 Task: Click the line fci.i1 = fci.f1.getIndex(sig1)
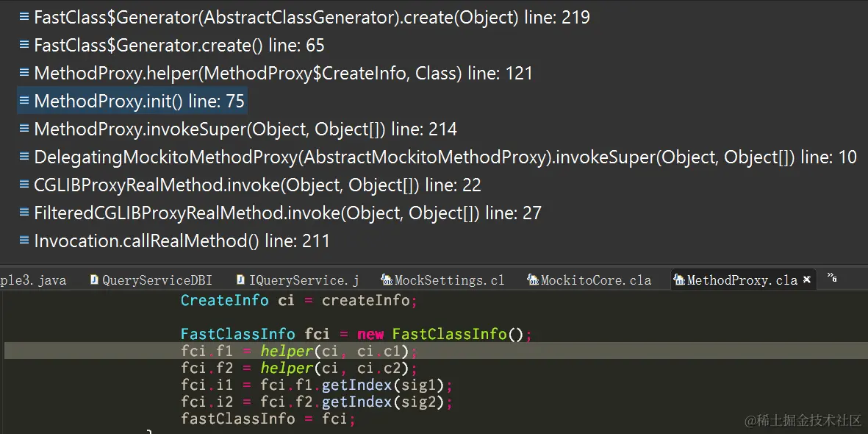[317, 385]
